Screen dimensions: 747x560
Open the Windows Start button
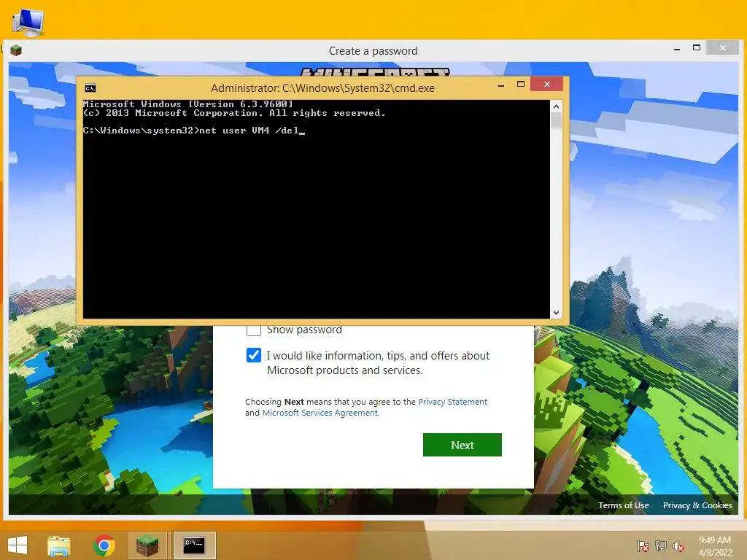(18, 545)
